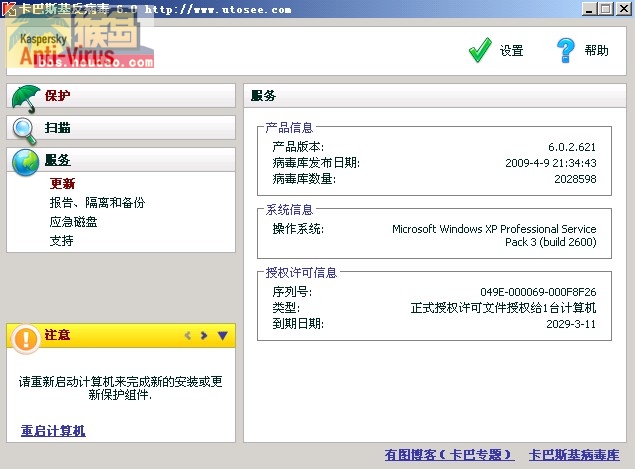Click the 序列号 label
Image resolution: width=635 pixels, height=469 pixels.
point(292,292)
